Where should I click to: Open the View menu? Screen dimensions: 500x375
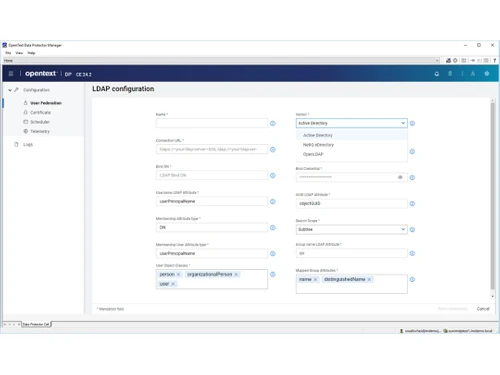(19, 53)
